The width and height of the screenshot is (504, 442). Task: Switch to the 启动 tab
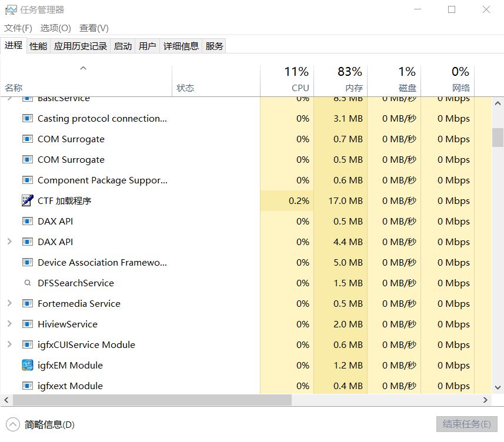click(123, 46)
